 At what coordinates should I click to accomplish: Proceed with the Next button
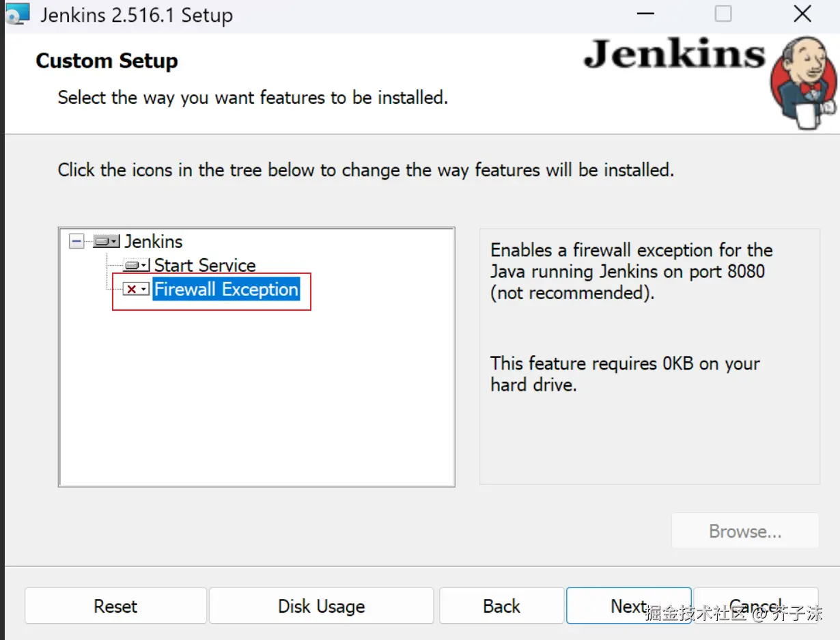pyautogui.click(x=628, y=606)
